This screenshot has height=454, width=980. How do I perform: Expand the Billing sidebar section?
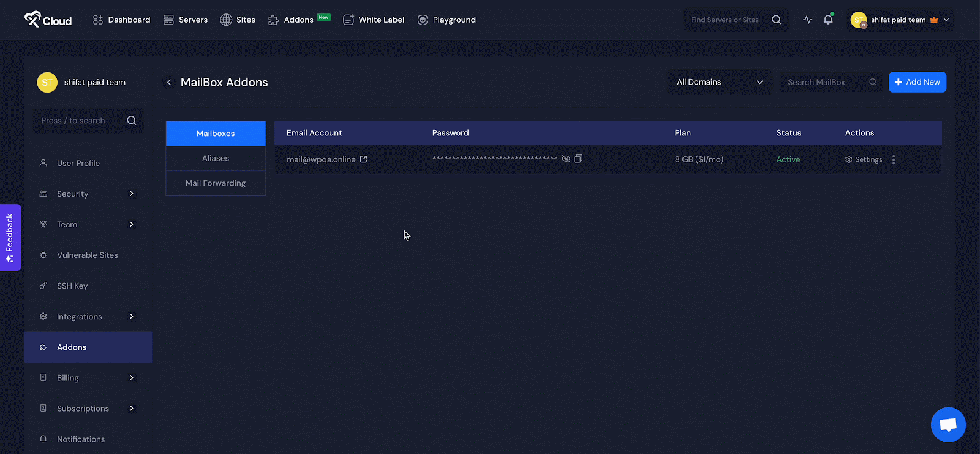131,378
